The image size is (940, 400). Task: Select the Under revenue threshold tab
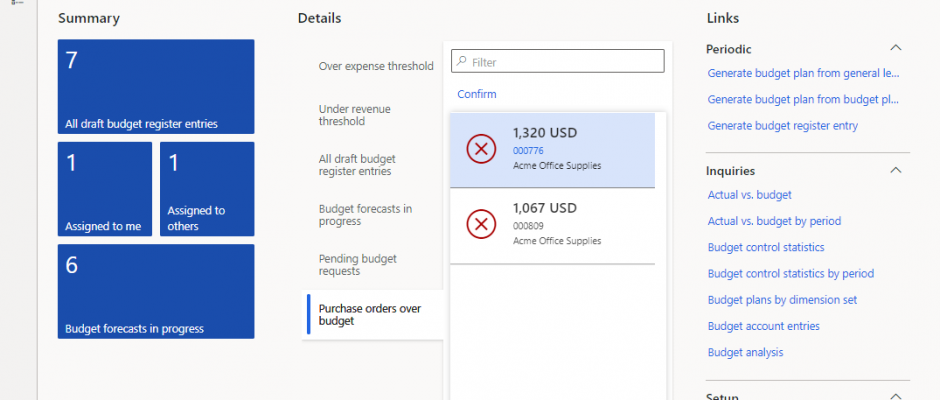354,115
